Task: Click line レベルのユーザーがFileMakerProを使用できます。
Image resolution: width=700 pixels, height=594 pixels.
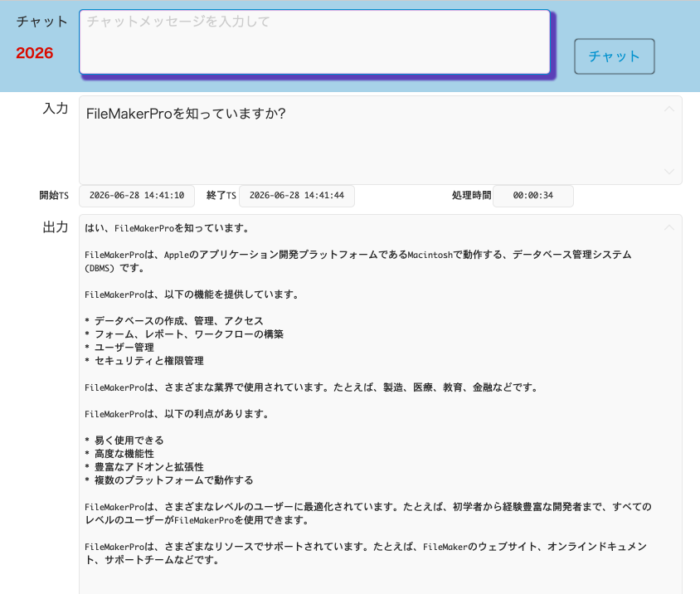Action: 197,520
